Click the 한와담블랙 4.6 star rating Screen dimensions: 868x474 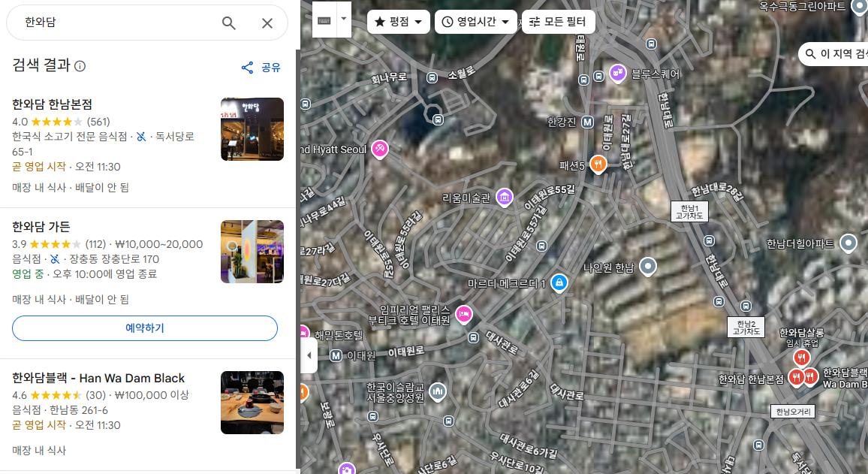coord(56,395)
